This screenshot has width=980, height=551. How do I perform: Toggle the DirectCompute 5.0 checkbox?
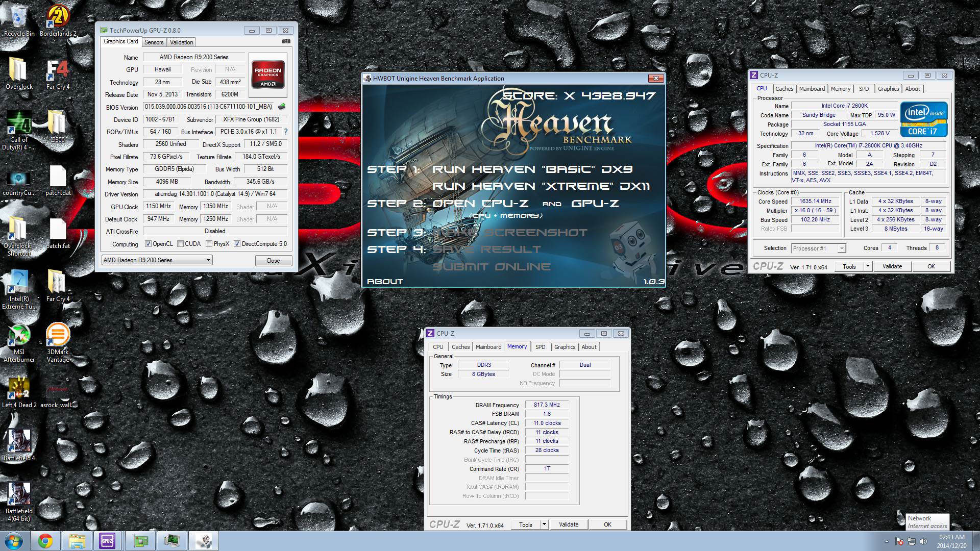[237, 244]
